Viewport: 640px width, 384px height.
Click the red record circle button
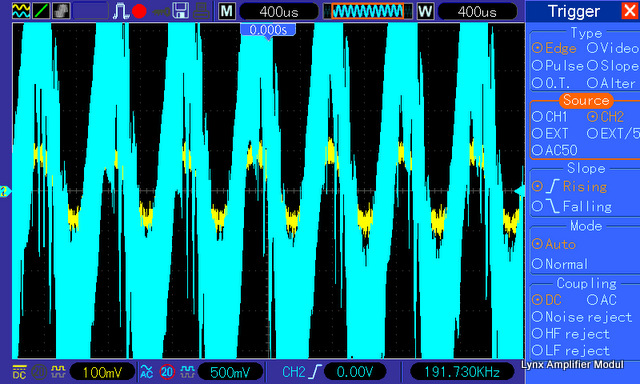pyautogui.click(x=139, y=11)
